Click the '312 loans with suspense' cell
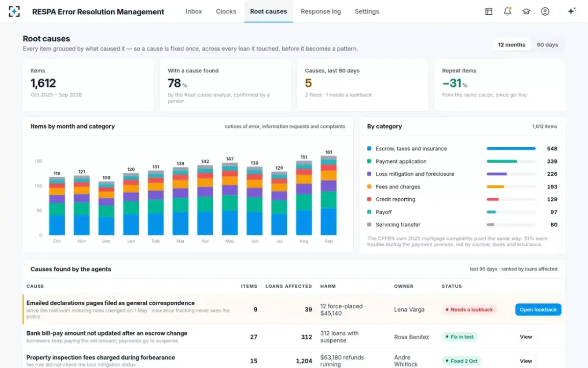Screen dimensions: 588x368 coord(340,337)
